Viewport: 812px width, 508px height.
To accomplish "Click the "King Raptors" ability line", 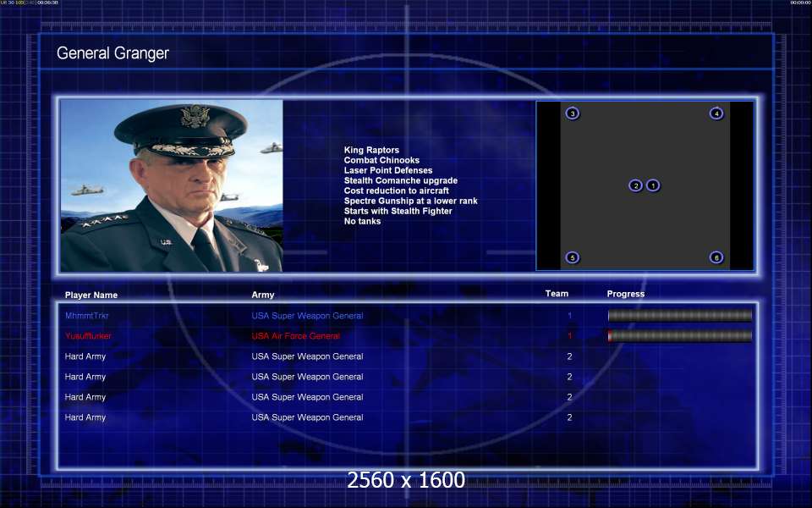I will [x=371, y=150].
